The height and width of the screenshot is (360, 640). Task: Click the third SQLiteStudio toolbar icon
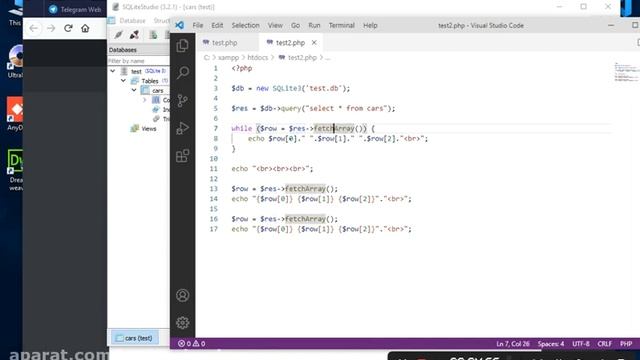[153, 35]
